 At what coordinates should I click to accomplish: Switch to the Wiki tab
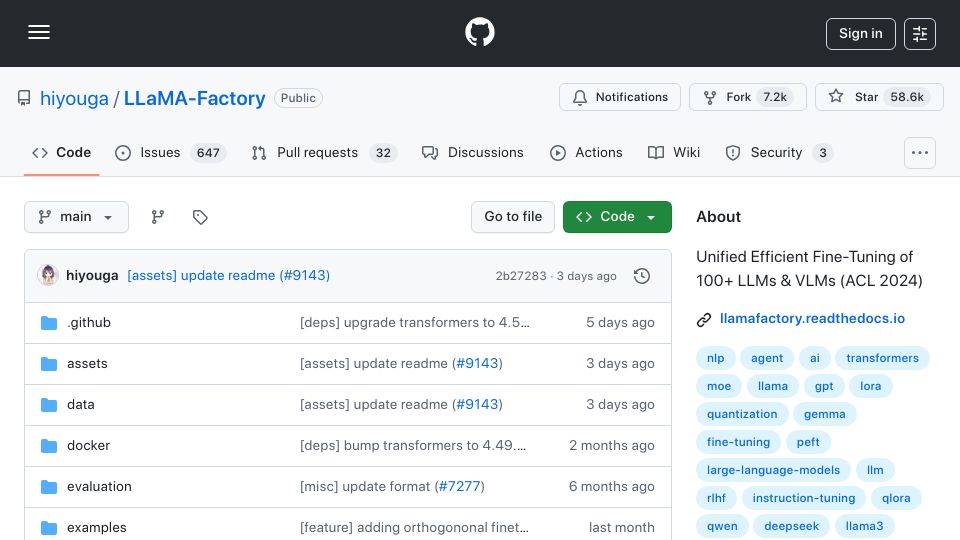coord(673,152)
